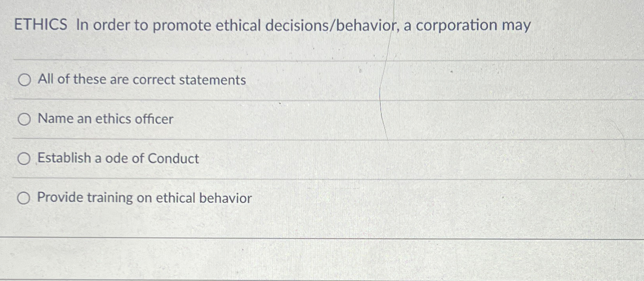Click the answer text 'Establish a ode of Conduct'
644x281 pixels.
(117, 159)
